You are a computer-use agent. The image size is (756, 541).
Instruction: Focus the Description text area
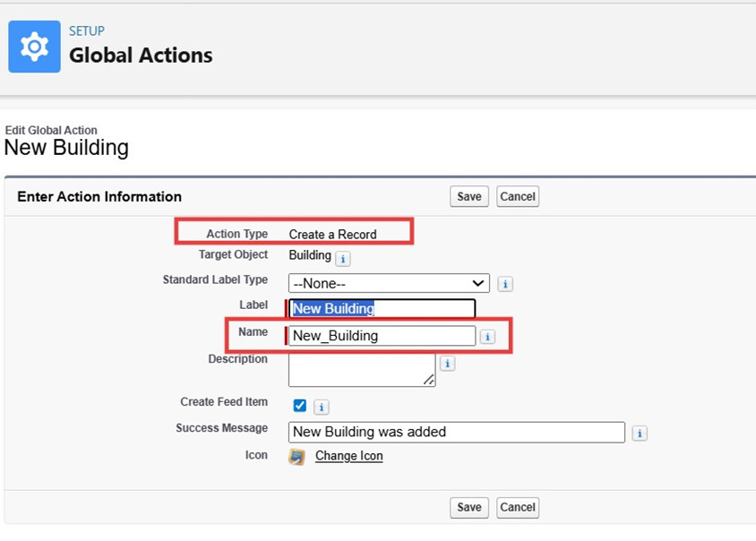pos(360,368)
